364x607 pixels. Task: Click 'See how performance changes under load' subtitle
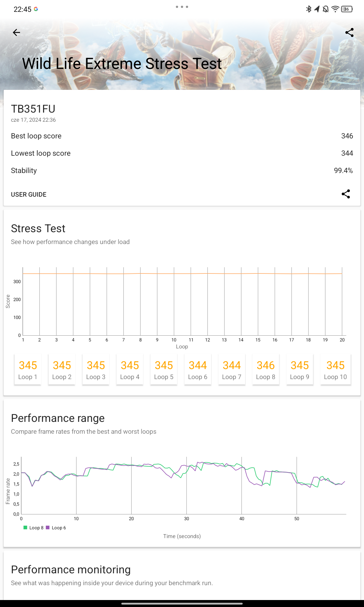pyautogui.click(x=70, y=242)
